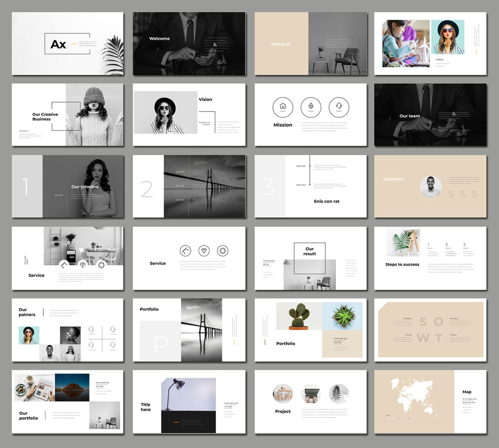Click the beige About us color panel
This screenshot has height=448, width=499.
point(281,44)
